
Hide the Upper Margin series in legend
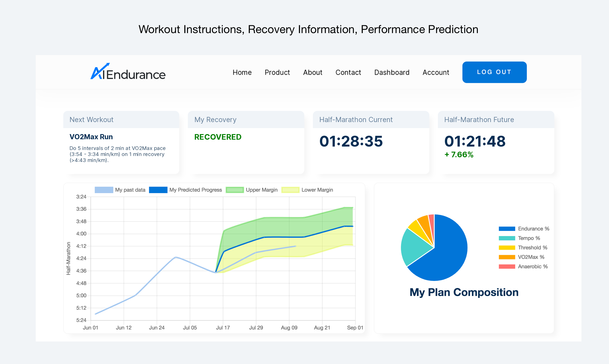234,190
